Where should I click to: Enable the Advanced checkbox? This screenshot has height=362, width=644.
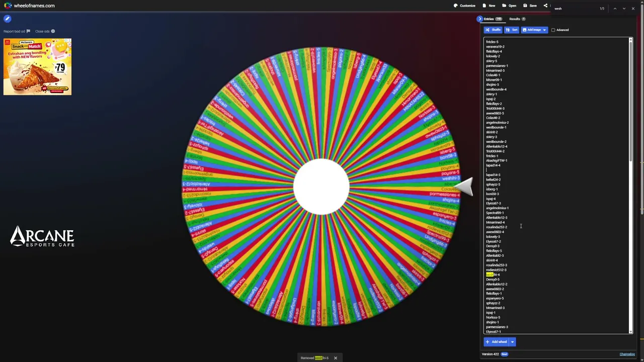pos(553,30)
